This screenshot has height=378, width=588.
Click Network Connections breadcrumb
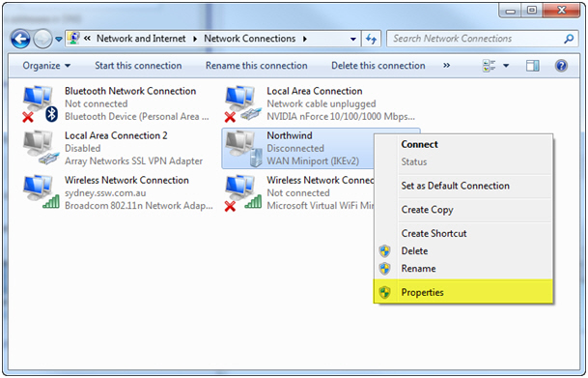(250, 39)
